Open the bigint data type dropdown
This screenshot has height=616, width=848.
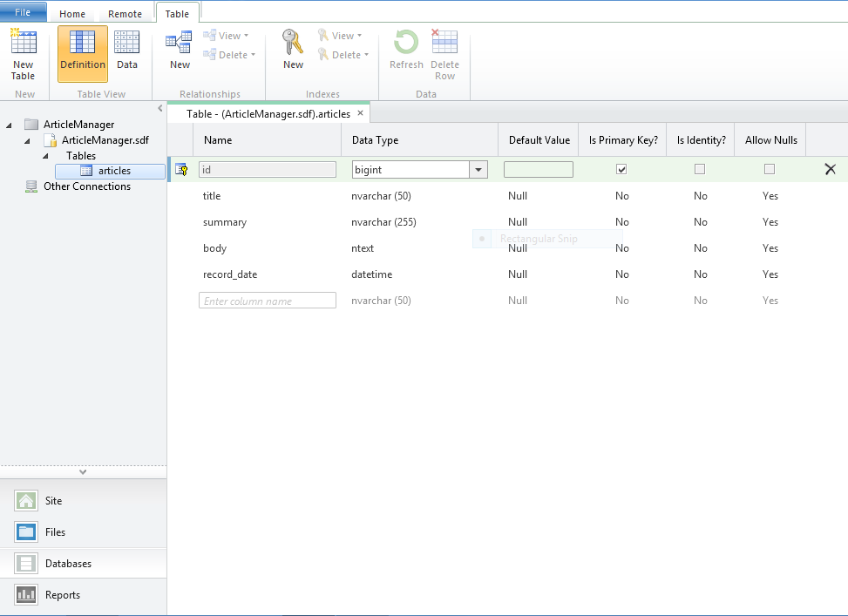click(478, 170)
